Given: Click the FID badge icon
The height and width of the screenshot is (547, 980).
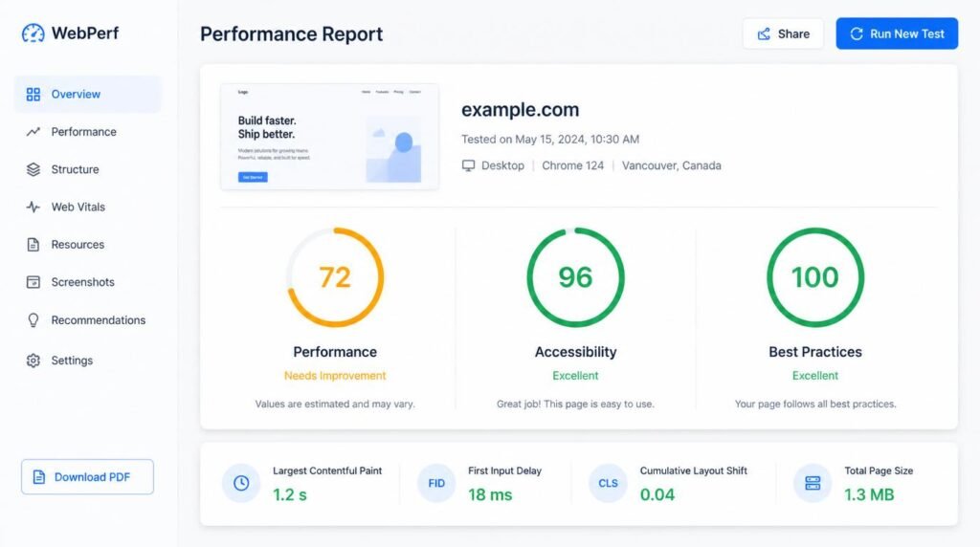Looking at the screenshot, I should coord(436,483).
